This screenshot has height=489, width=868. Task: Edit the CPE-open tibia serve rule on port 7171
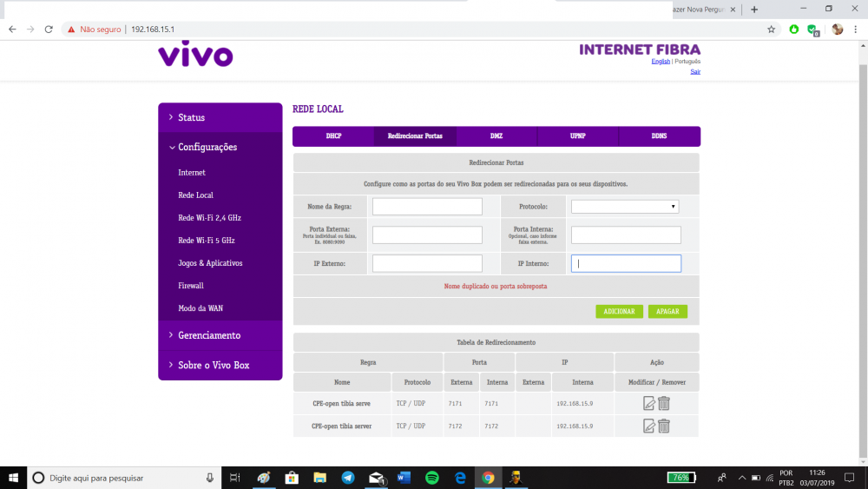tap(648, 403)
